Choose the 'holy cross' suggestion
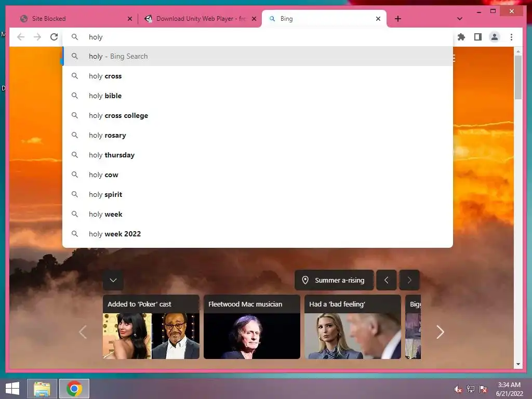Screen dimensions: 532x399 coord(258,76)
